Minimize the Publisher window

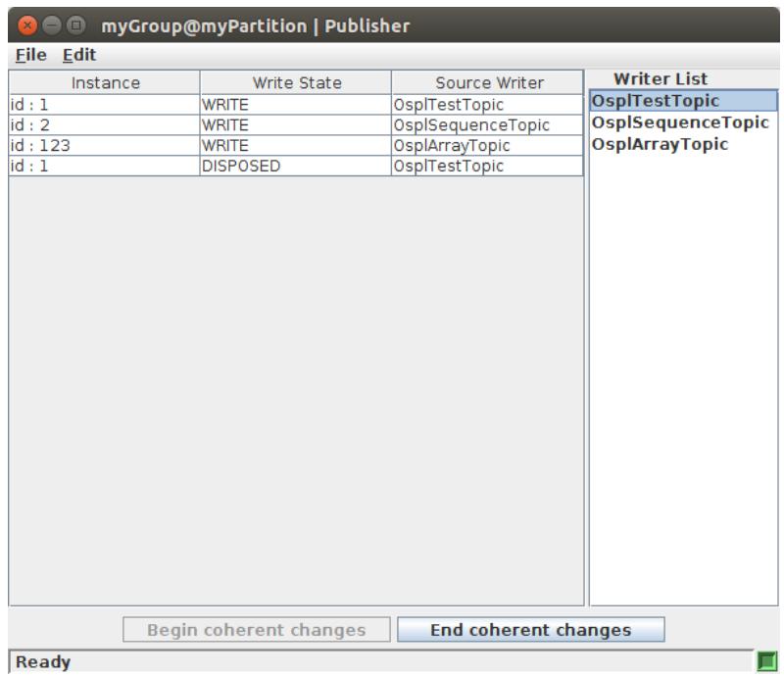[x=52, y=25]
